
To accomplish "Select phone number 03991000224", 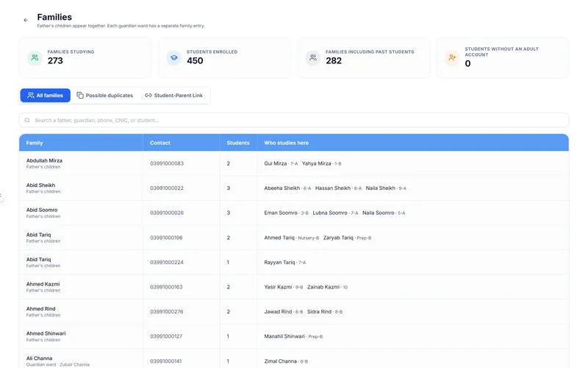I will (167, 263).
